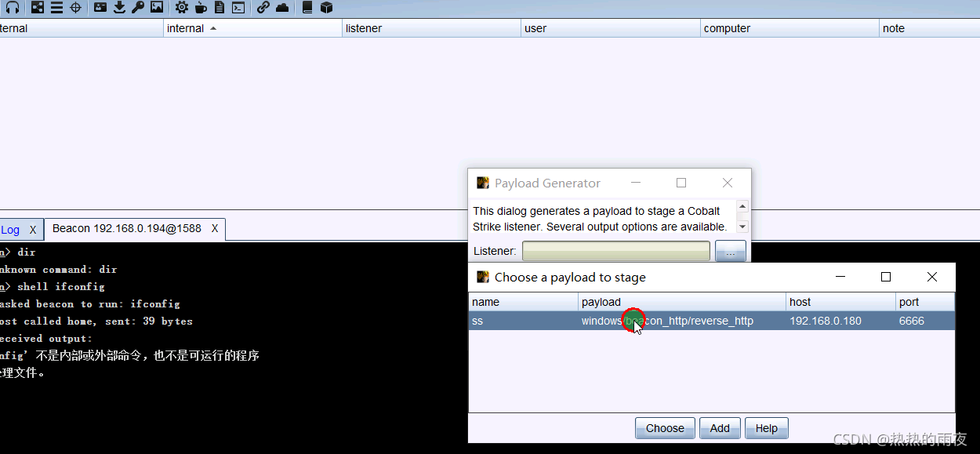This screenshot has width=980, height=454.
Task: Click the document macro generator icon
Action: 219,8
